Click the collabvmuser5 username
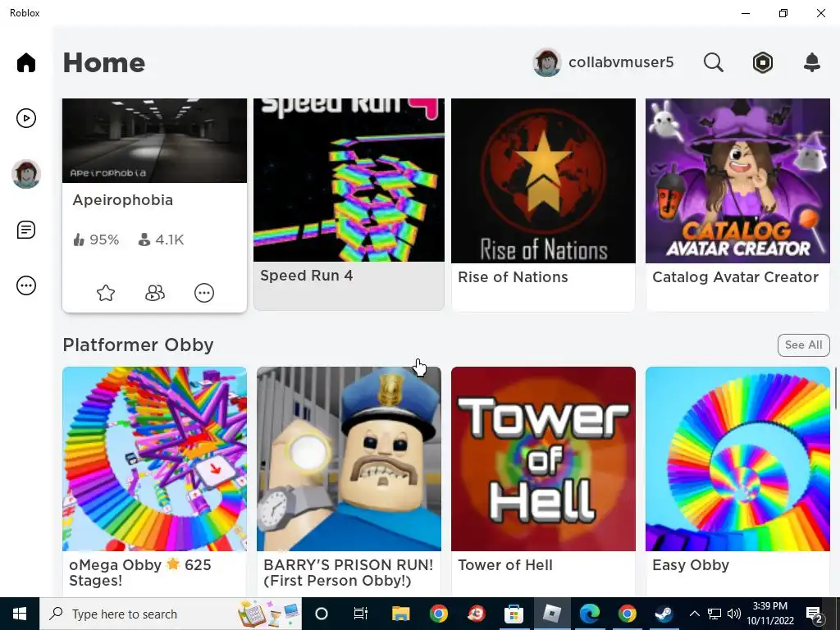The width and height of the screenshot is (840, 630). click(x=621, y=62)
